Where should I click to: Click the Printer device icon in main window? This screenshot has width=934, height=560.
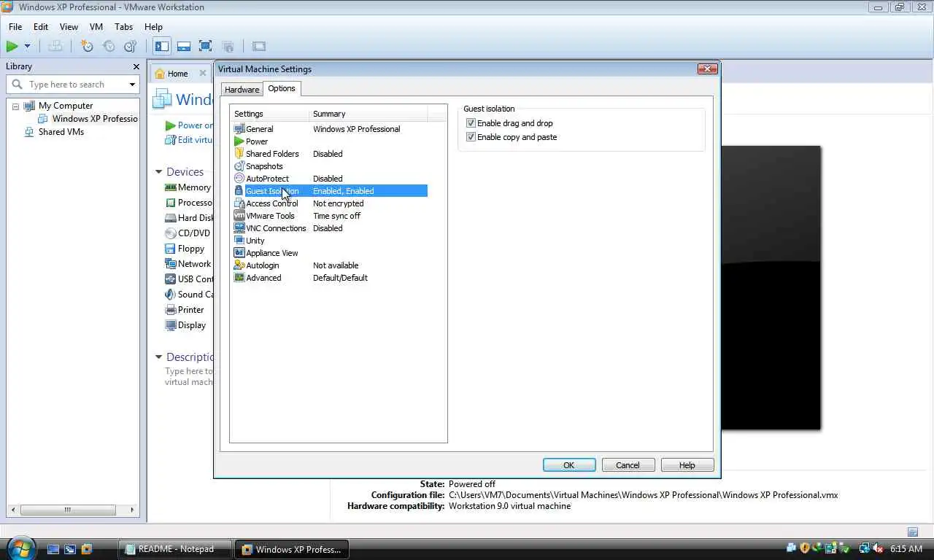(171, 310)
